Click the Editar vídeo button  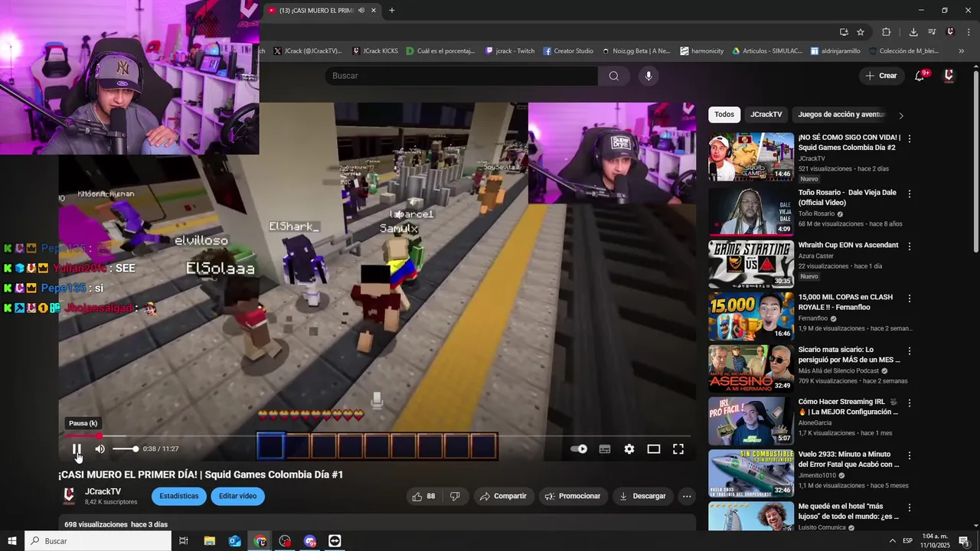[237, 496]
